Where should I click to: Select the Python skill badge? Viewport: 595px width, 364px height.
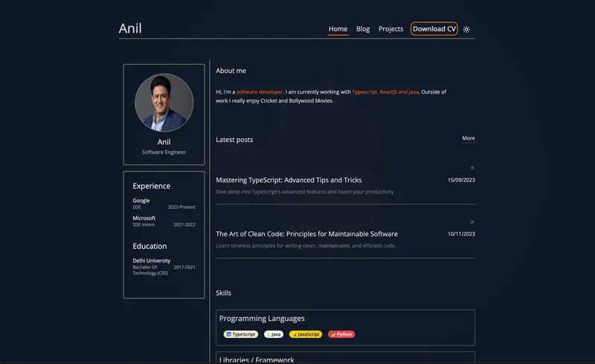341,334
